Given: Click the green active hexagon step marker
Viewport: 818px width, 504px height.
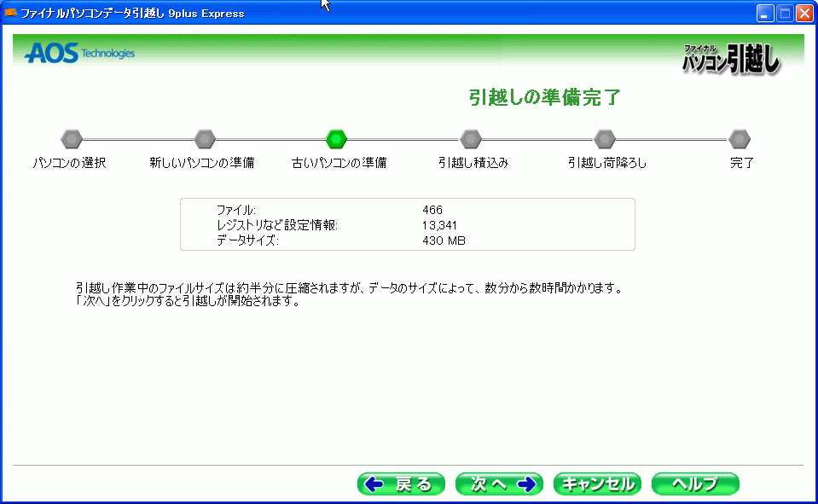Looking at the screenshot, I should (337, 138).
